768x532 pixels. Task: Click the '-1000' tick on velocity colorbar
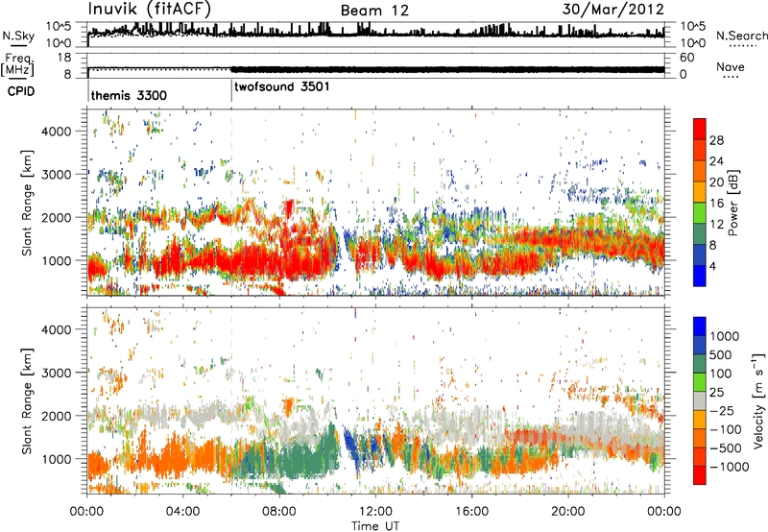[x=729, y=467]
